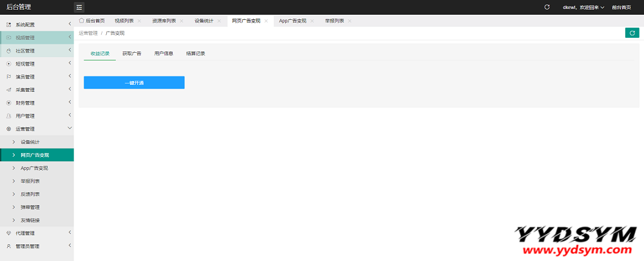Viewport: 644px width, 261px height.
Task: Toggle the sidebar collapse hamburger icon
Action: (x=79, y=7)
